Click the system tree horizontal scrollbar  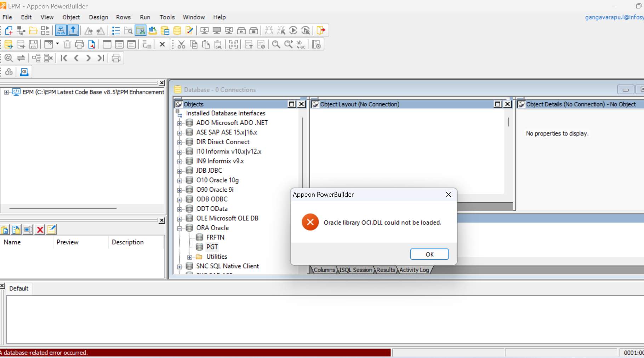coord(63,208)
